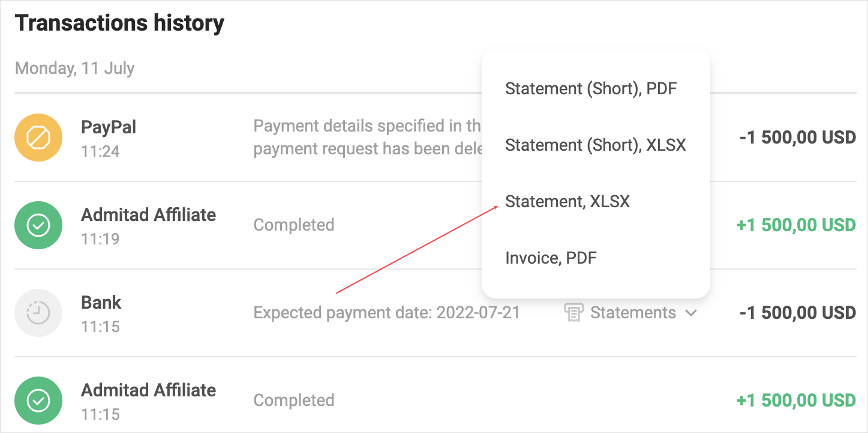Click the Bank -1 500,00 USD amount
Viewport: 868px width, 433px height.
[797, 313]
